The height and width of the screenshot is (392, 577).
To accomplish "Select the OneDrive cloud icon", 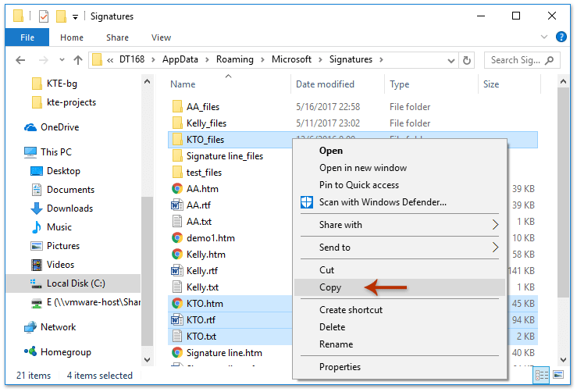I will tap(30, 127).
